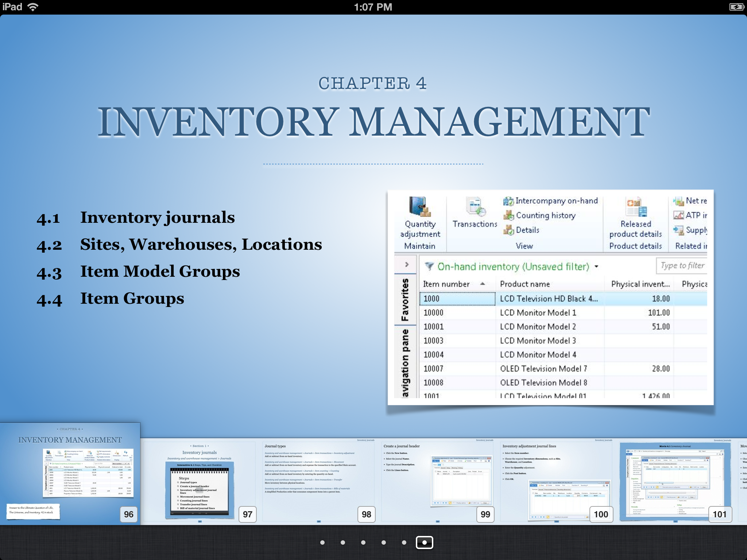Expand the navigation pane chevron
Image resolution: width=747 pixels, height=560 pixels.
click(x=407, y=264)
